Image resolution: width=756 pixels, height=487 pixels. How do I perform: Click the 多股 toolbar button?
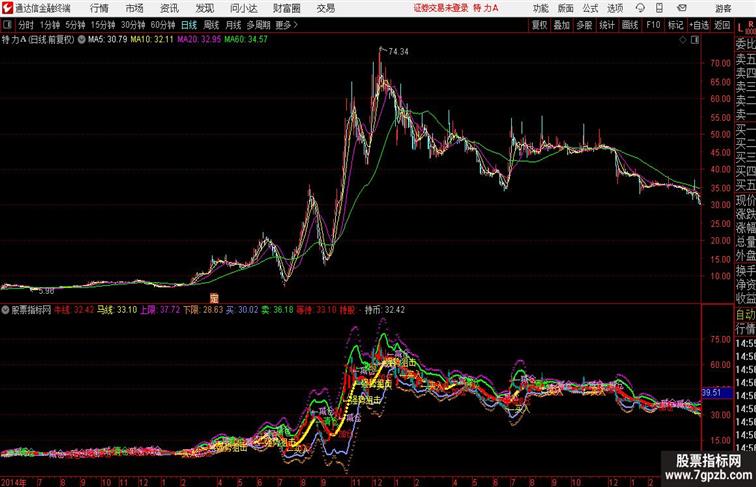[x=584, y=25]
